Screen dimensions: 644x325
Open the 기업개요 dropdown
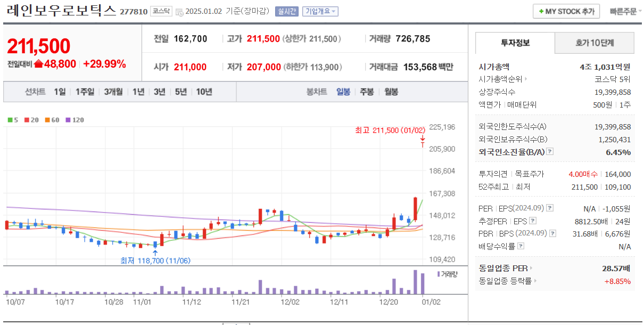click(x=320, y=11)
